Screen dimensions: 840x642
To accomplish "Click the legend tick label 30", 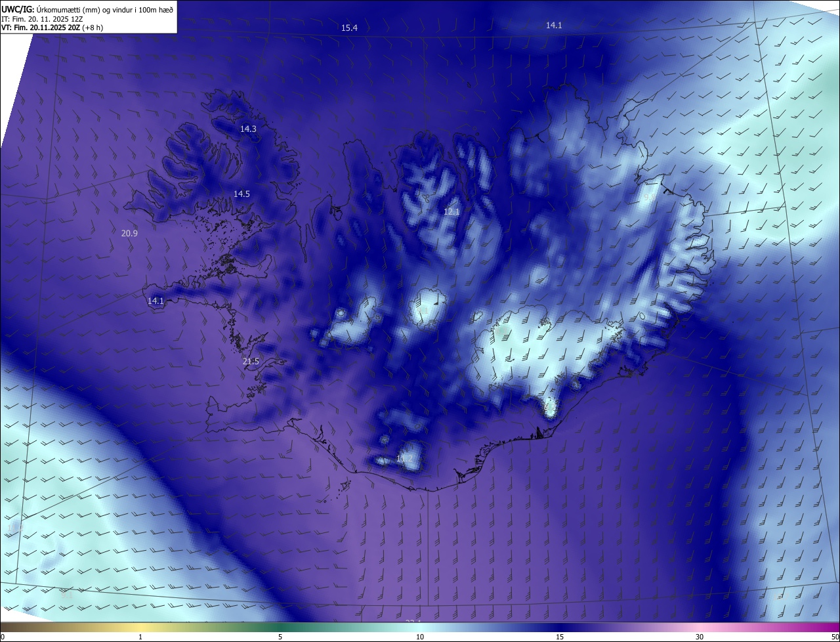I will tap(700, 637).
